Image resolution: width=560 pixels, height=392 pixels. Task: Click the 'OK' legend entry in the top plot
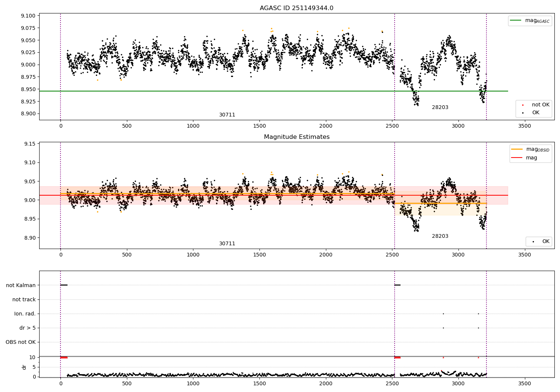pos(536,113)
